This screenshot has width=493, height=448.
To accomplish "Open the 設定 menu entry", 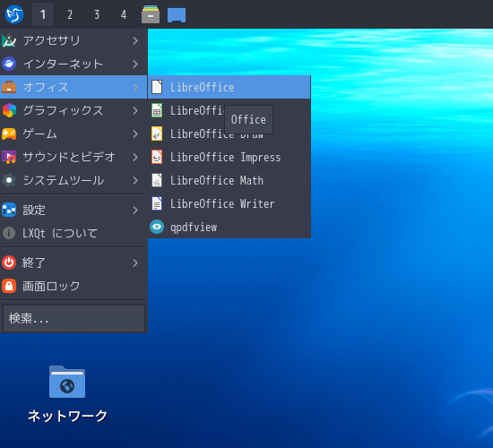I will (x=74, y=210).
